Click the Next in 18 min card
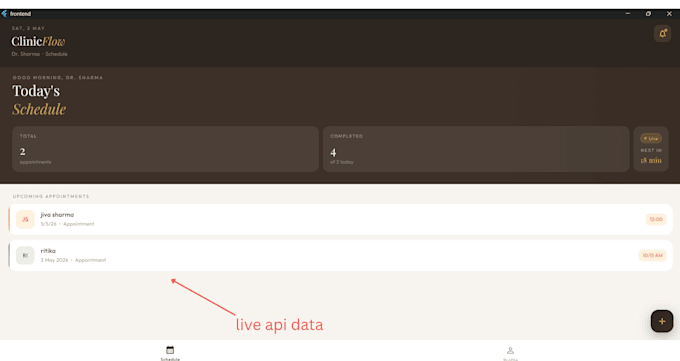The width and height of the screenshot is (680, 361). point(651,149)
